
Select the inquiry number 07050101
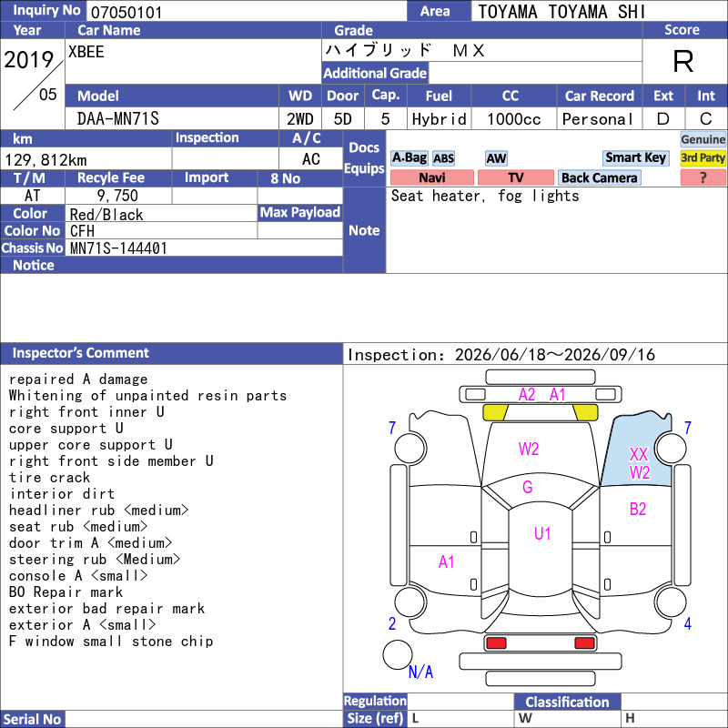(126, 13)
